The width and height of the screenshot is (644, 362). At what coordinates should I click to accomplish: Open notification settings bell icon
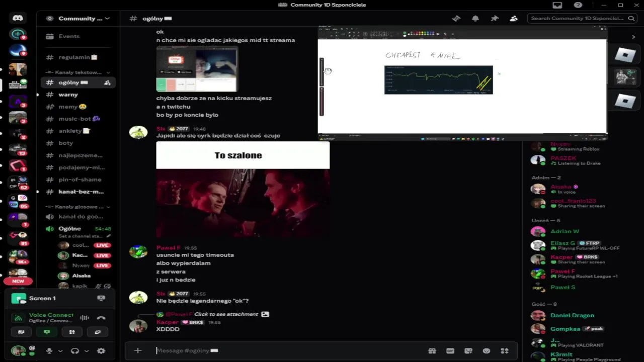[475, 18]
